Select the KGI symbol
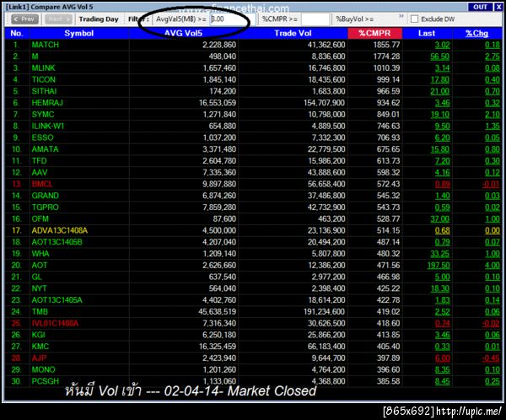The image size is (506, 420). 39,336
